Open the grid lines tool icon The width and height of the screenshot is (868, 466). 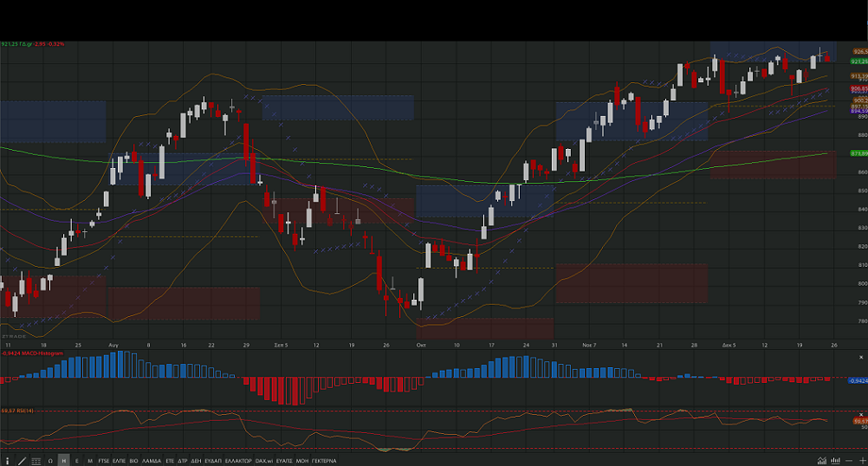(36, 461)
